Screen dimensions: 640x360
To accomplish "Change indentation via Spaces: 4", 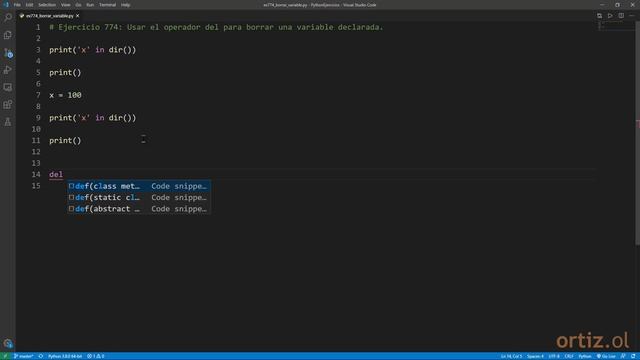I will (x=535, y=356).
